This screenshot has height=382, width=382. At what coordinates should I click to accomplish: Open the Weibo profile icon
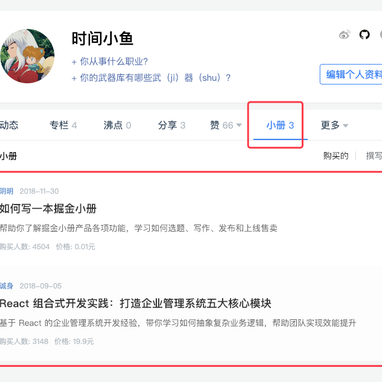(345, 34)
